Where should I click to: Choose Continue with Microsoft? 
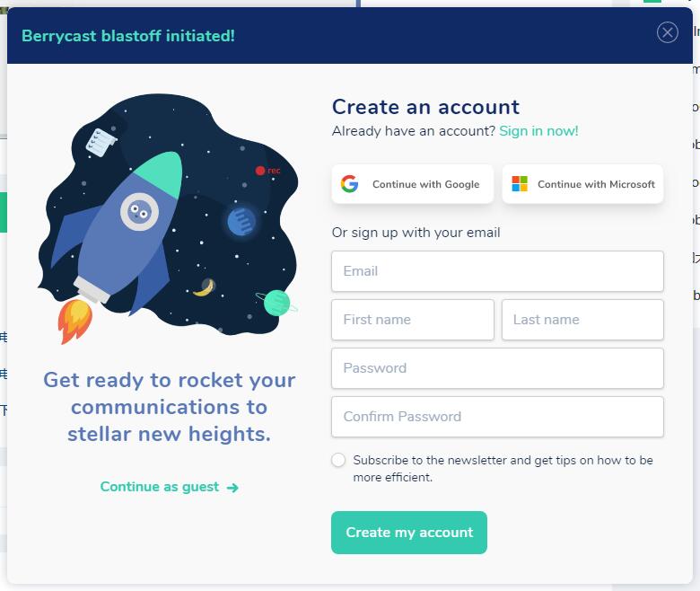pyautogui.click(x=582, y=184)
